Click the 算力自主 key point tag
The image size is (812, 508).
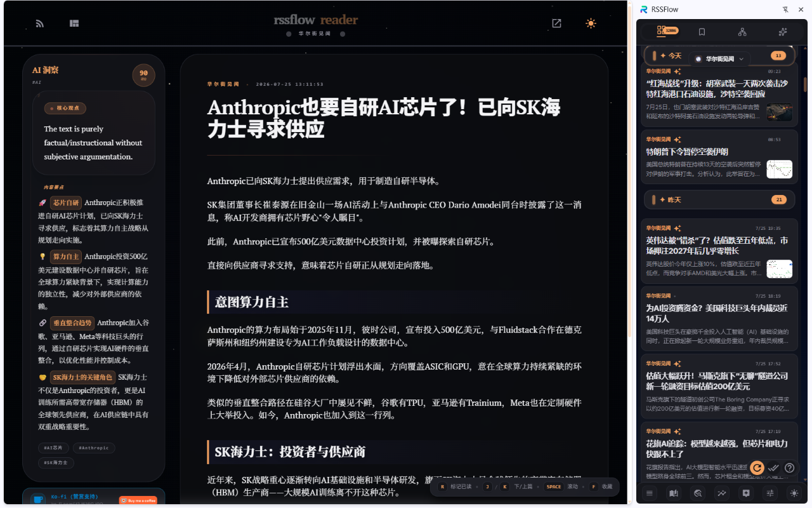pyautogui.click(x=66, y=257)
